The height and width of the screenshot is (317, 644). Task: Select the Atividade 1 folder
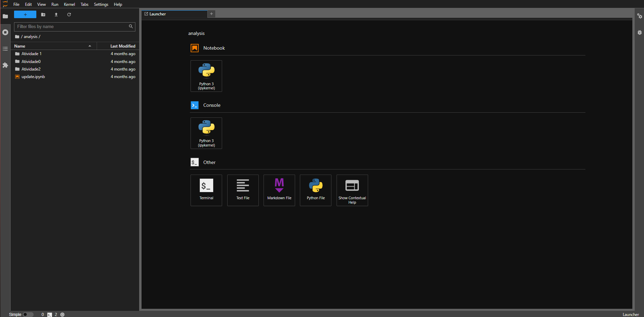75,54
